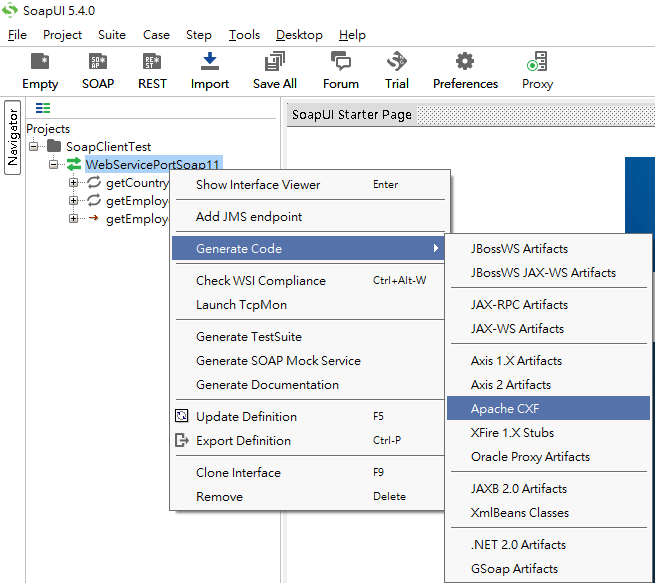Collapse the SoapClientTest project node
Screen dimensions: 655x583
34,146
